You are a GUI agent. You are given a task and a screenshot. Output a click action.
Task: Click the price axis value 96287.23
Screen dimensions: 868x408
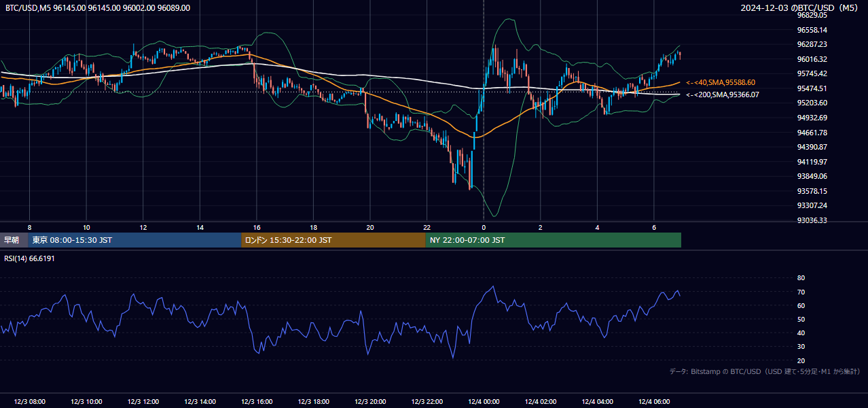point(812,44)
